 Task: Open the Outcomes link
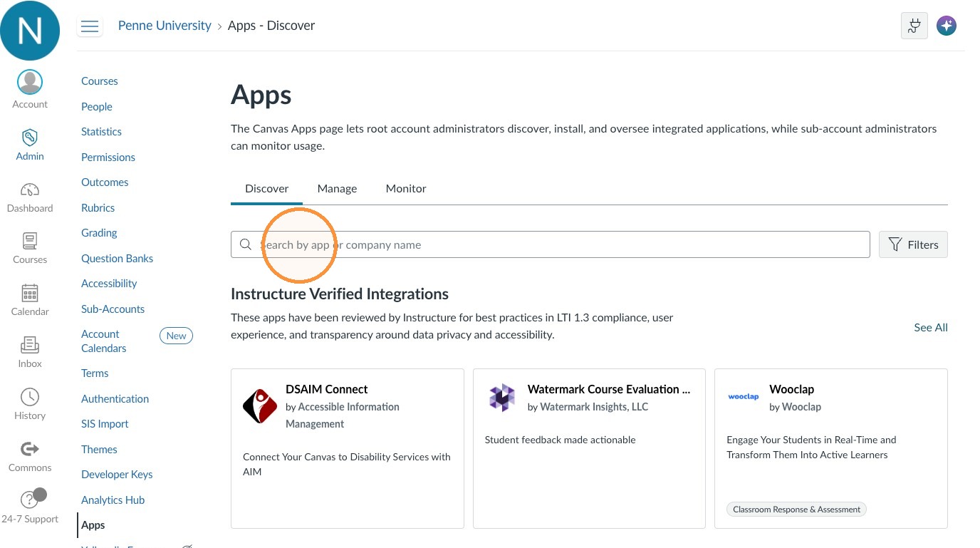point(105,182)
